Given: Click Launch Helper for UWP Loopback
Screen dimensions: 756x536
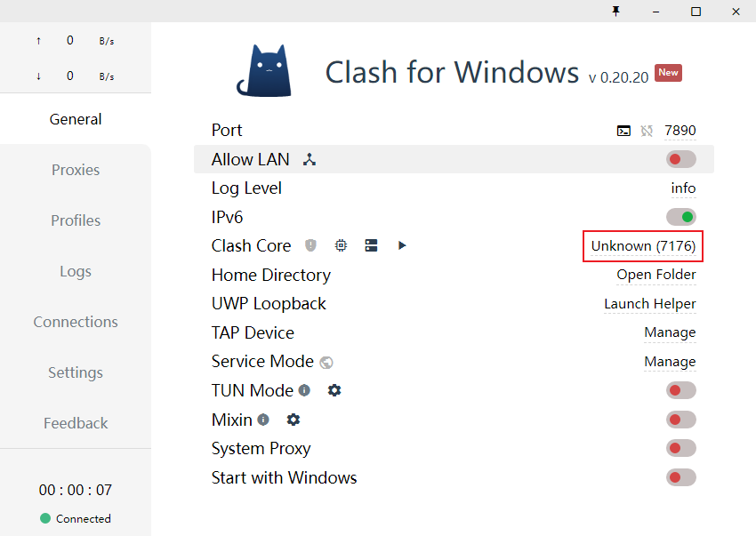Looking at the screenshot, I should click(x=650, y=304).
